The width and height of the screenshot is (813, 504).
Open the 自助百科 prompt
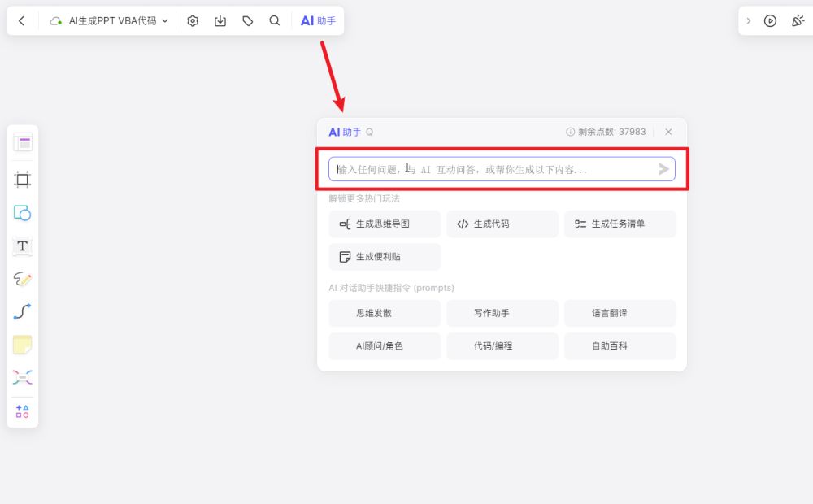click(620, 345)
